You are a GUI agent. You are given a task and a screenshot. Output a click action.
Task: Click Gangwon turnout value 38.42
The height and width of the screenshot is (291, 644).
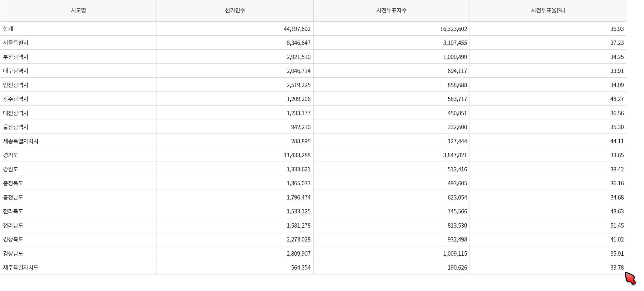[617, 169]
